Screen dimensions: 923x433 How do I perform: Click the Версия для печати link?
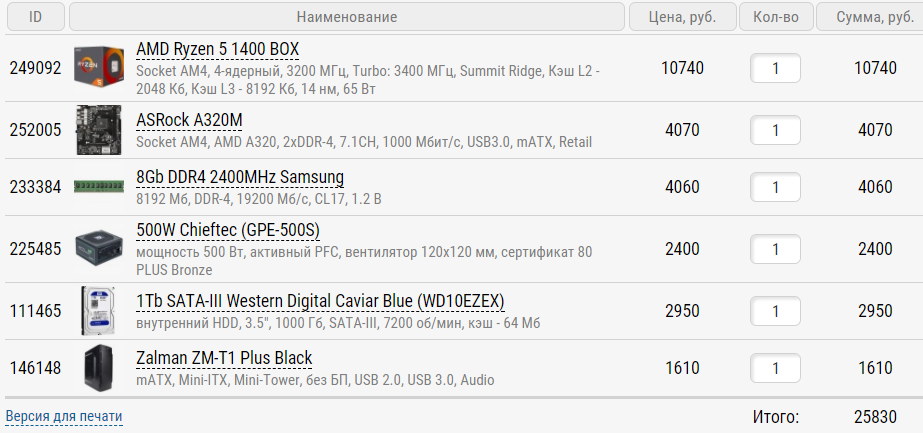pos(64,416)
